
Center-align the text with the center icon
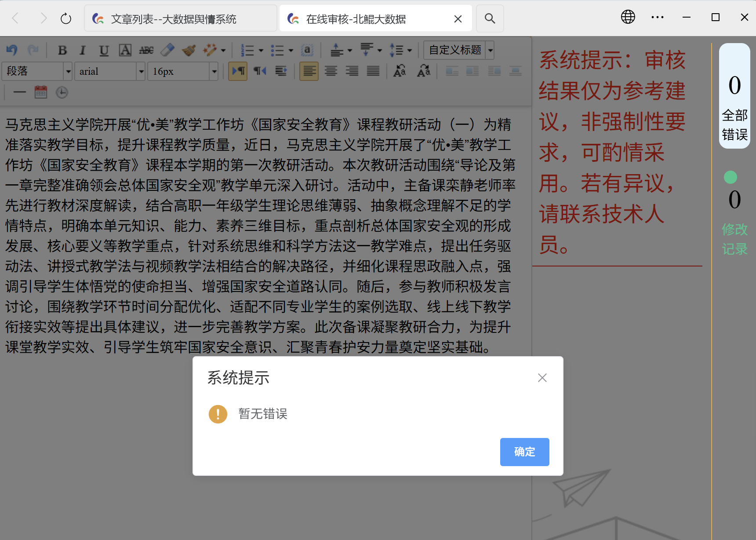coord(331,71)
